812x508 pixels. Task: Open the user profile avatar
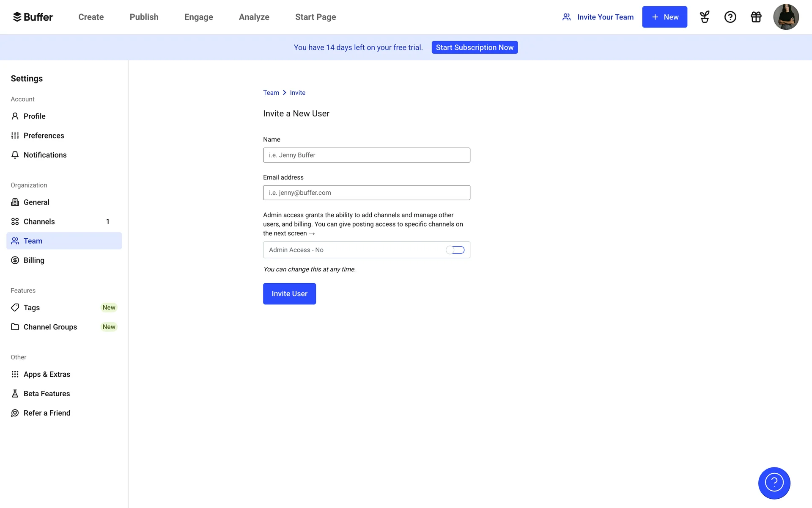tap(786, 17)
